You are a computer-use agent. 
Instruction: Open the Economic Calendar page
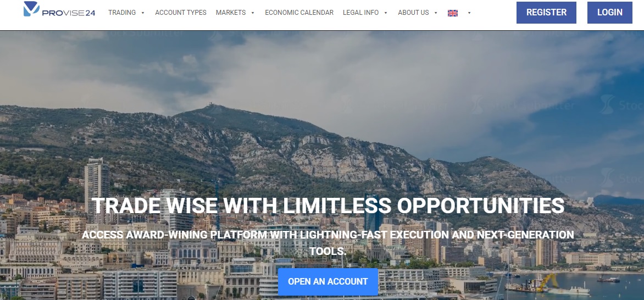(299, 13)
